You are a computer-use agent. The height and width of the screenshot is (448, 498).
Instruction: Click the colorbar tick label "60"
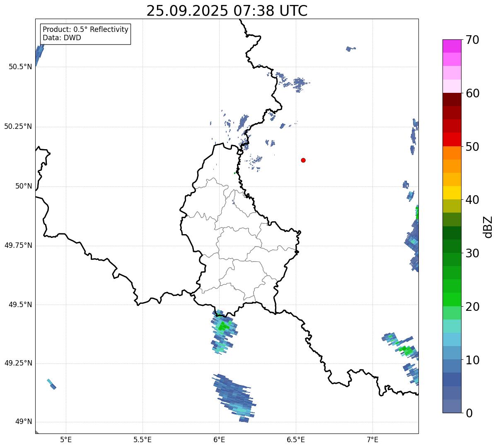pyautogui.click(x=472, y=93)
